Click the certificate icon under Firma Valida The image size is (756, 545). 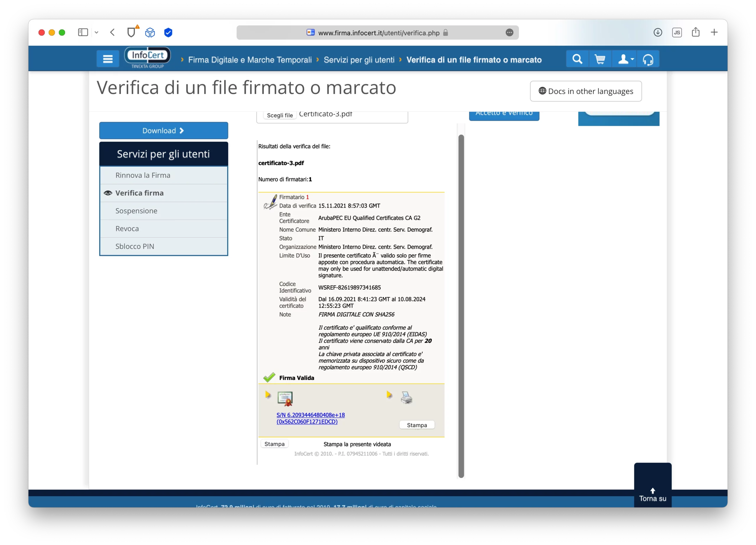pyautogui.click(x=285, y=399)
